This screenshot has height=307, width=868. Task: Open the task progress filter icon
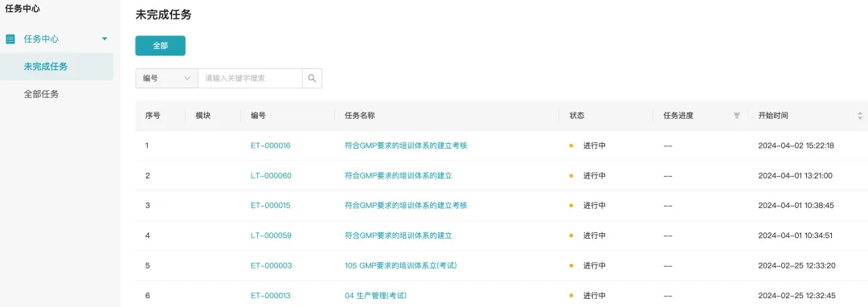(736, 116)
